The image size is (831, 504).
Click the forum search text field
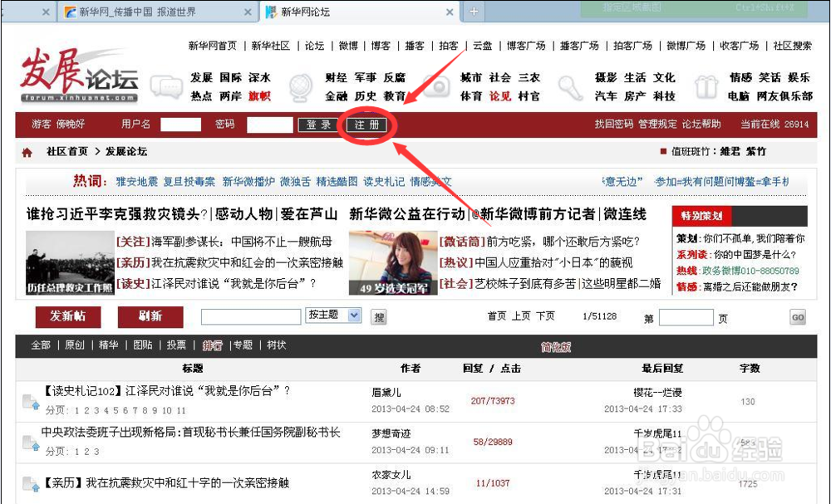[x=251, y=316]
